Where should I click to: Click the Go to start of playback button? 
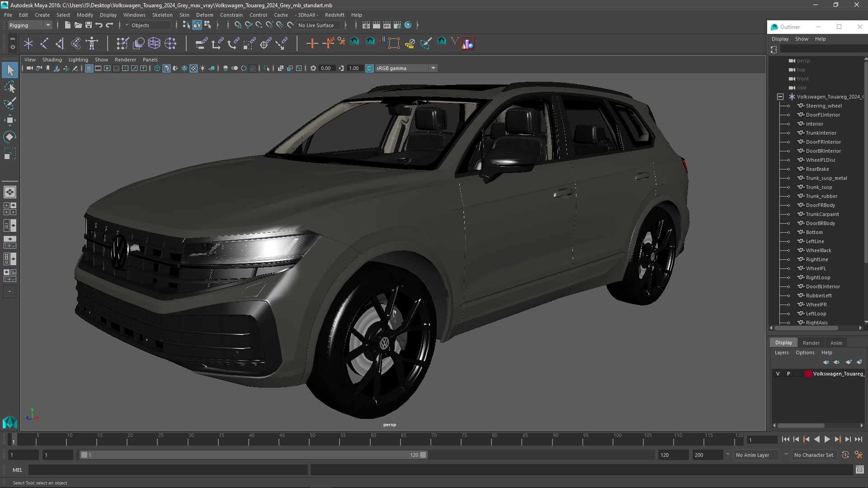pos(786,439)
